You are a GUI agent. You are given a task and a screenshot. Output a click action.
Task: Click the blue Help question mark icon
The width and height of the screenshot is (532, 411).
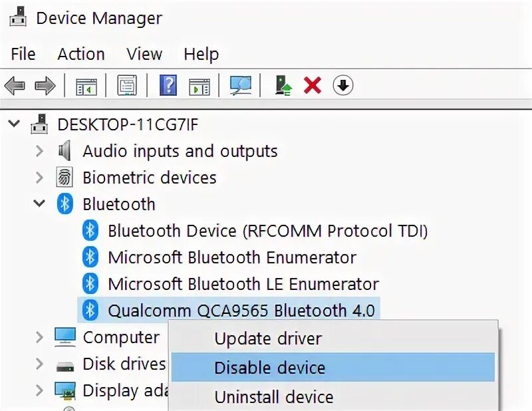(x=168, y=85)
